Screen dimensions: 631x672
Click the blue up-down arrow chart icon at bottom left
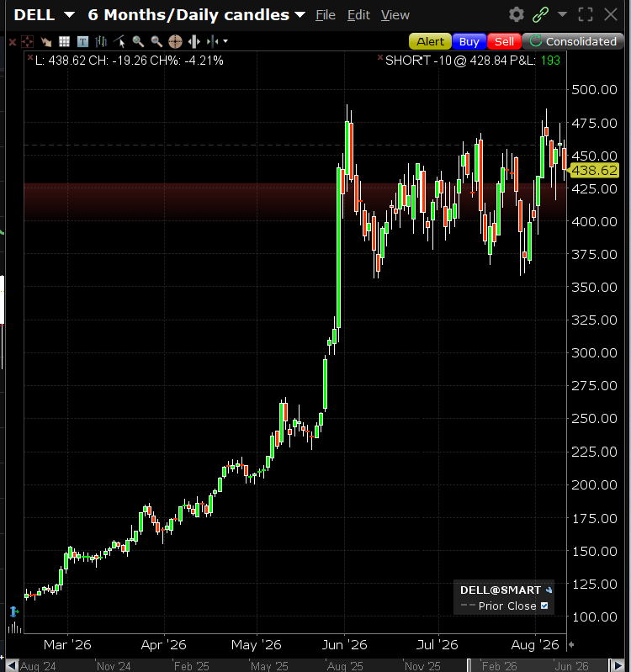[13, 611]
